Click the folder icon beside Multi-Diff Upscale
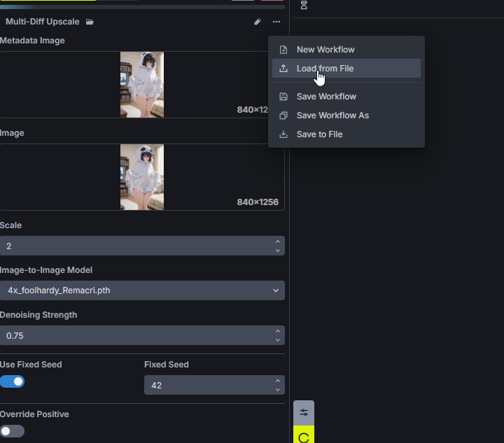This screenshot has height=443, width=504. coord(90,22)
